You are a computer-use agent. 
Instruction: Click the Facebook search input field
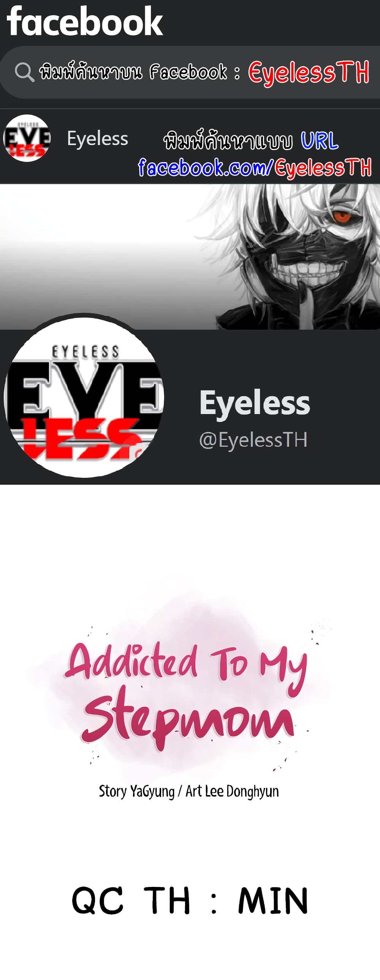pyautogui.click(x=190, y=73)
